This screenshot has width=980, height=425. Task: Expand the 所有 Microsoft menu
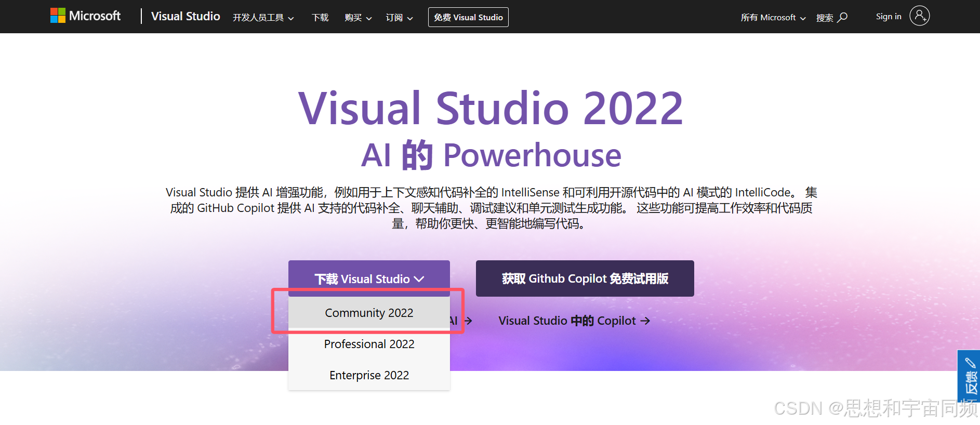pos(773,18)
